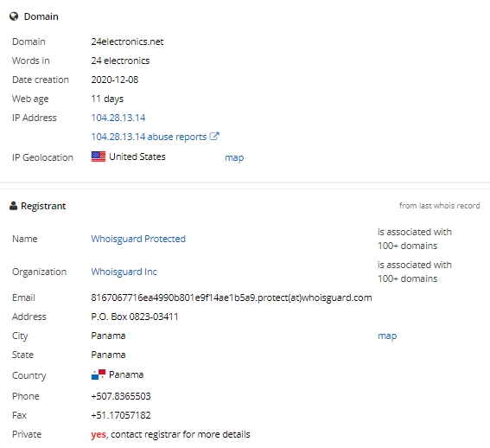Open the map link next to United States
Image resolution: width=490 pixels, height=448 pixels.
[x=234, y=157]
